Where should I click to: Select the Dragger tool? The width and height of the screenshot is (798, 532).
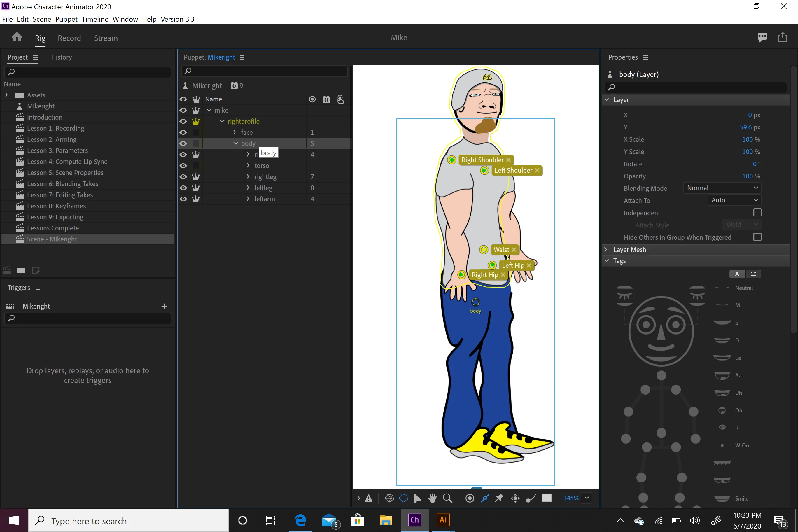(515, 498)
